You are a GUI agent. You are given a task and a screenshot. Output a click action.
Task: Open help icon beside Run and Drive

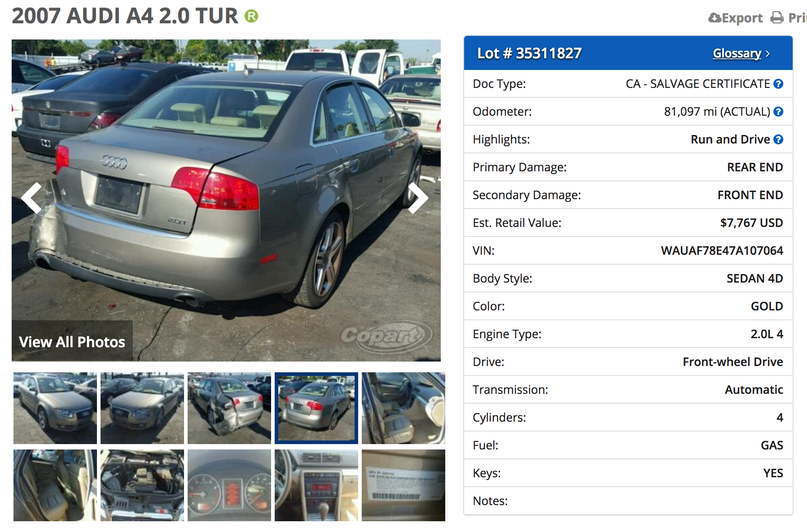click(x=779, y=140)
